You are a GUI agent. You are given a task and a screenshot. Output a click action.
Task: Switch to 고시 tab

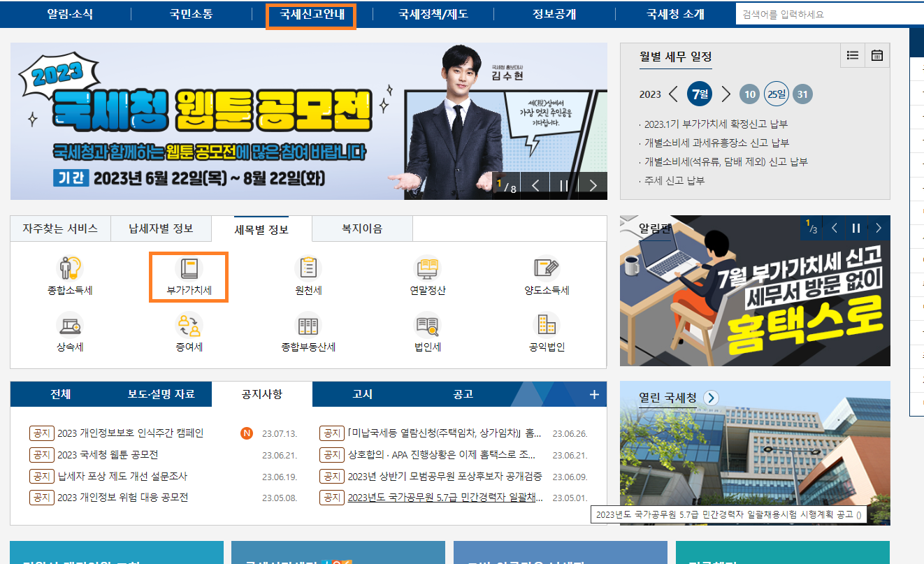pos(363,394)
